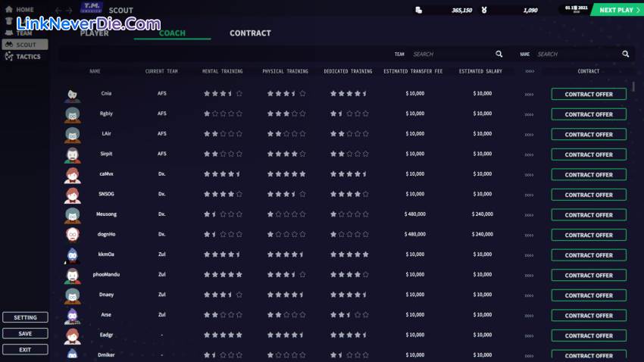Click the forward navigation arrow
The image size is (644, 362).
point(70,11)
